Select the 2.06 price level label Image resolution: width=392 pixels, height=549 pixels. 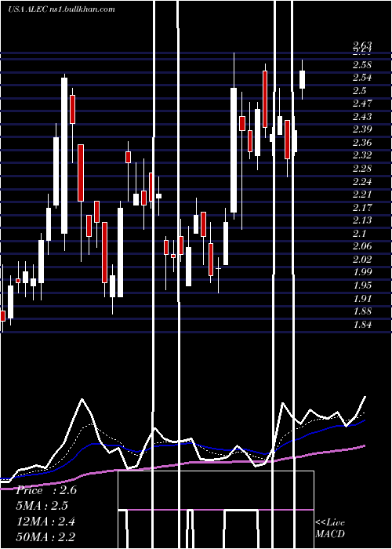pyautogui.click(x=362, y=246)
